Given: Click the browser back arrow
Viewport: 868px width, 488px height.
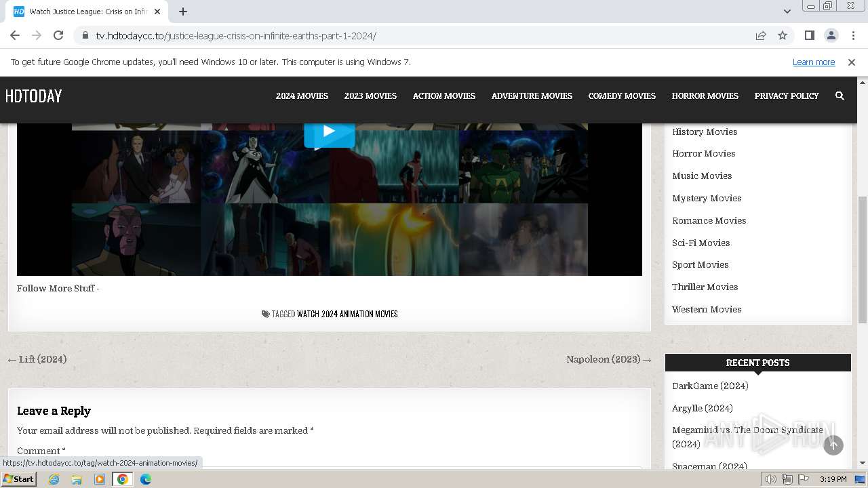Looking at the screenshot, I should point(15,35).
